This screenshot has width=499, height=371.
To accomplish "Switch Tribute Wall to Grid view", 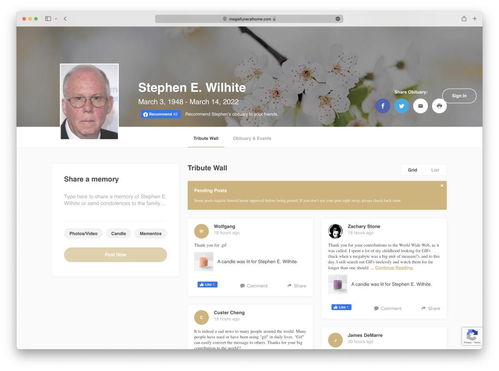I will 412,170.
